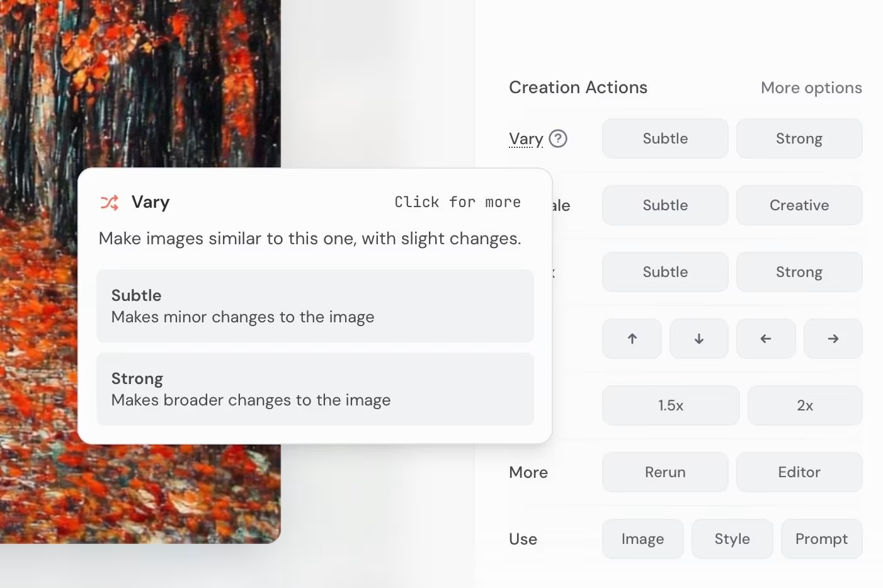Click the up arrow pan icon
Viewport: 883px width, 588px height.
pos(631,338)
